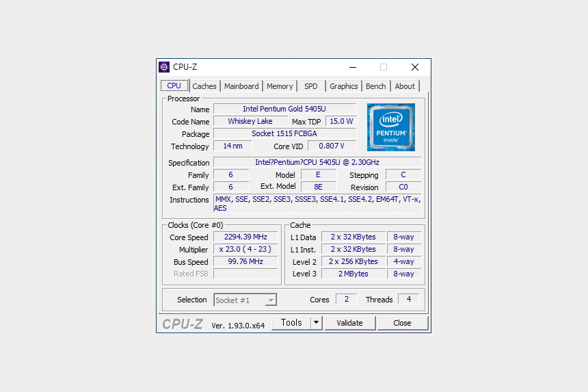Click the Package value Socket 1515 FCBGA
The width and height of the screenshot is (588, 392).
pos(284,133)
